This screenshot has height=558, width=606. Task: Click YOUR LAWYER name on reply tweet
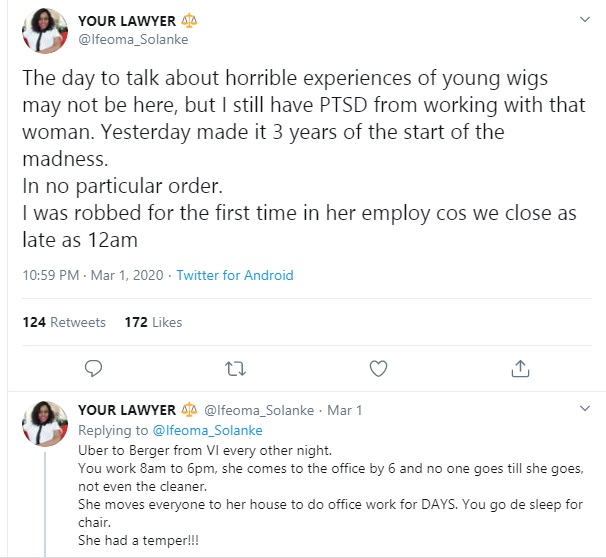pyautogui.click(x=126, y=410)
